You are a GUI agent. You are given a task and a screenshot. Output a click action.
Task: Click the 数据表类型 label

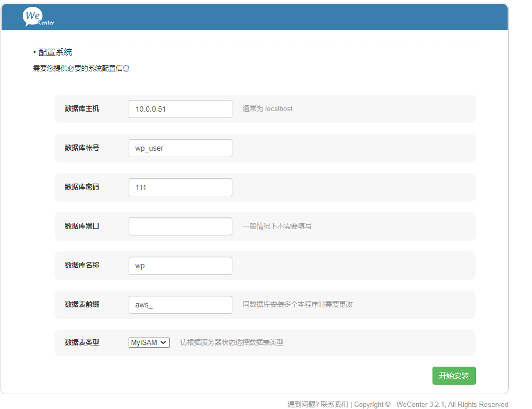(x=82, y=342)
